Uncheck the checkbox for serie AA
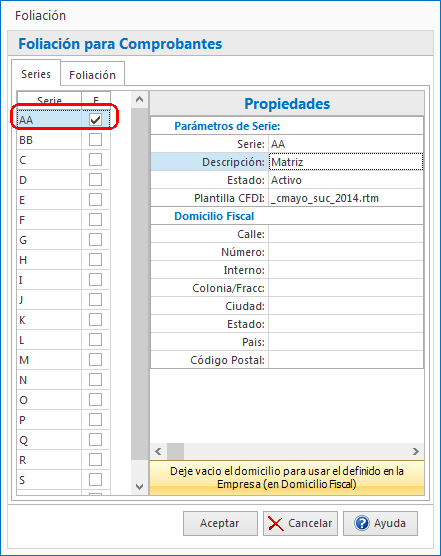The height and width of the screenshot is (556, 441). [x=95, y=120]
